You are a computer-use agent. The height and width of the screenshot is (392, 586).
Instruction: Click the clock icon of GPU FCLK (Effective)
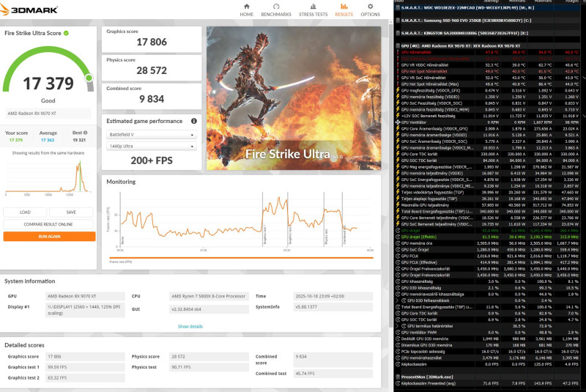pyautogui.click(x=398, y=262)
